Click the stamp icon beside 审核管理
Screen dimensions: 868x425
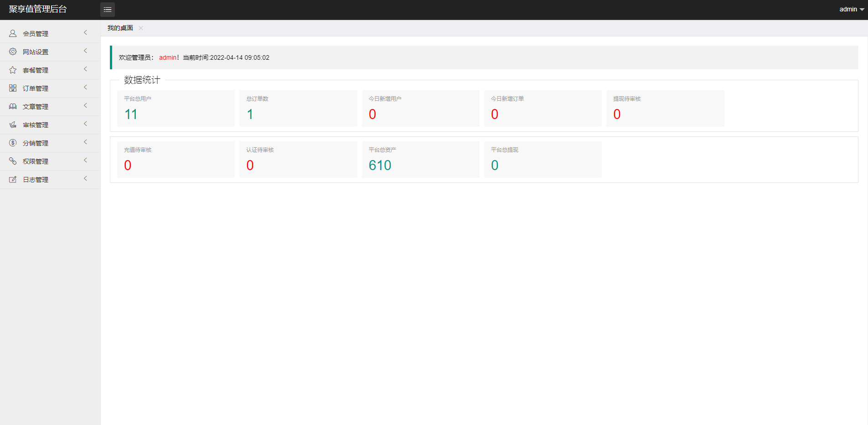[x=13, y=124]
